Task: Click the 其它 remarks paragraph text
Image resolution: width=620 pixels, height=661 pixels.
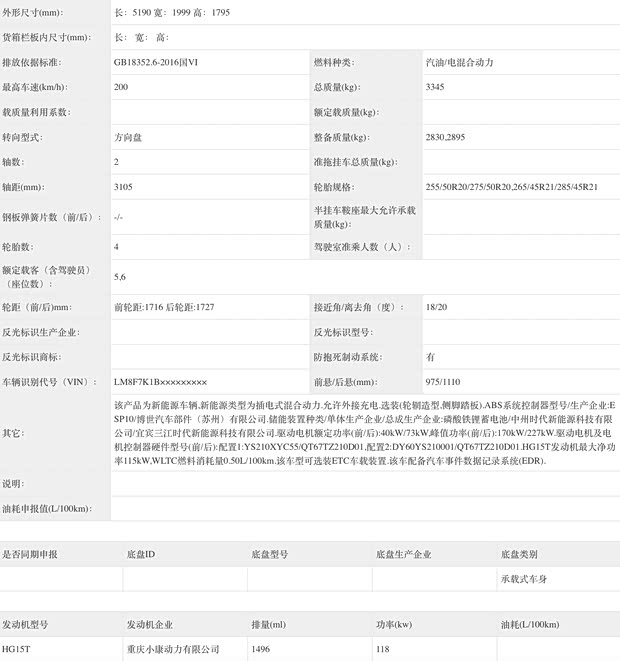Action: (x=365, y=433)
